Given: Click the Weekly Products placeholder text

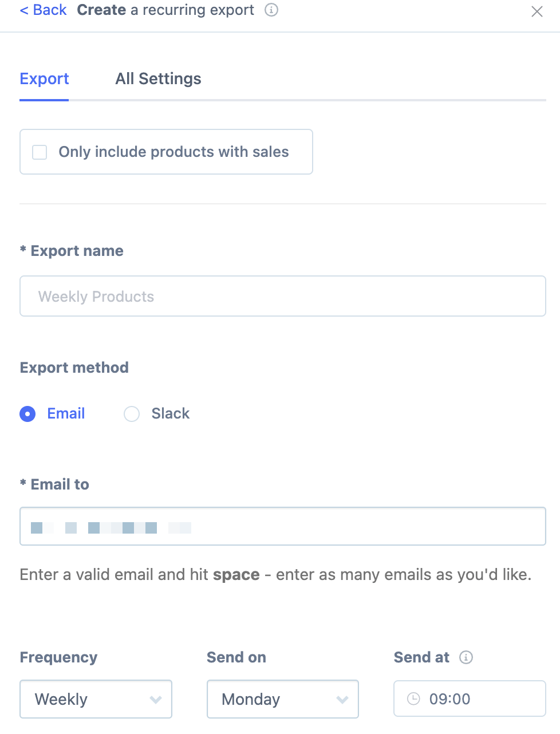Looking at the screenshot, I should (96, 296).
